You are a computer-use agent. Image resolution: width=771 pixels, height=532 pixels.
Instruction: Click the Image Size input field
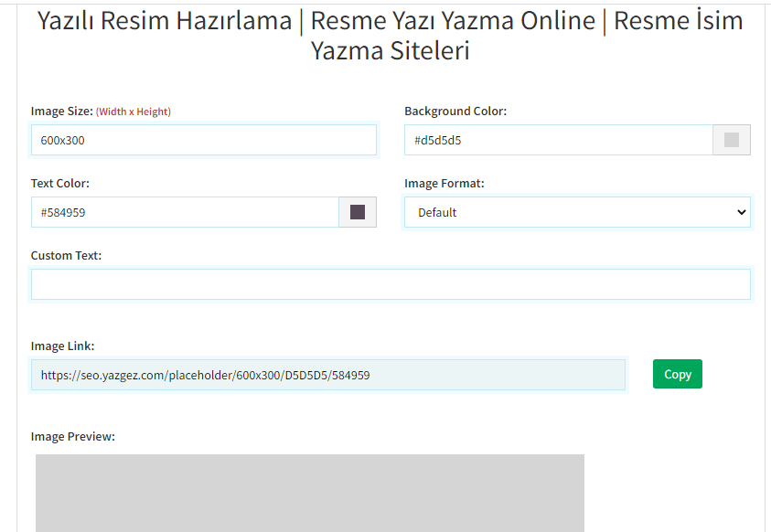204,140
